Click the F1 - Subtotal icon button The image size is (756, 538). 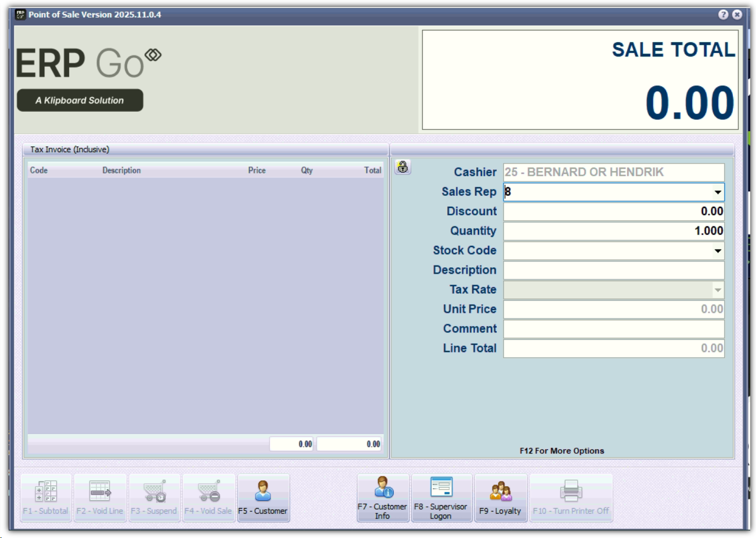pyautogui.click(x=46, y=498)
